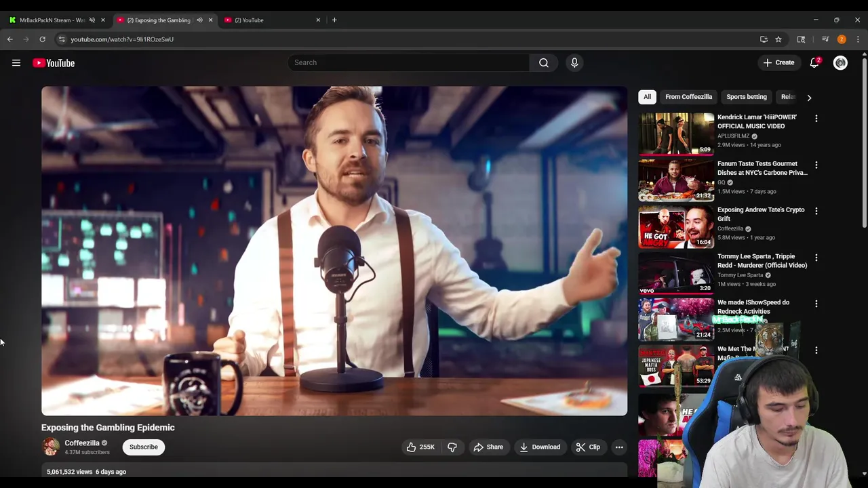The width and height of the screenshot is (868, 488).
Task: View site information icon in address bar
Action: pos(62,39)
